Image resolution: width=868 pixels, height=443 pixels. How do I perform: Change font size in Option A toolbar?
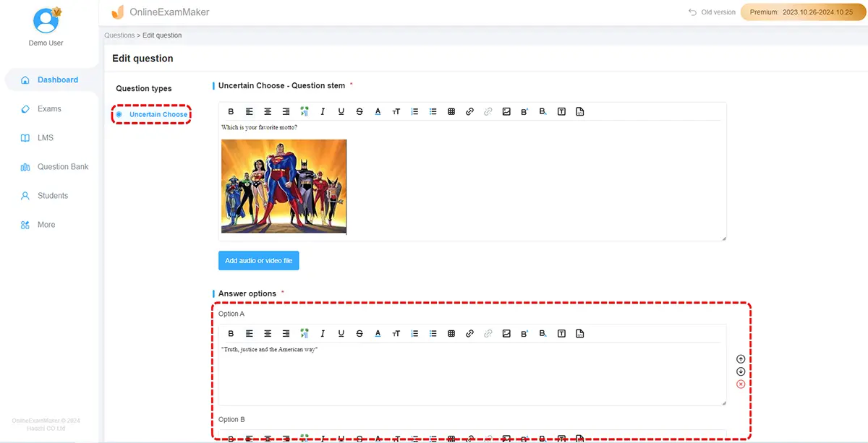coord(396,333)
